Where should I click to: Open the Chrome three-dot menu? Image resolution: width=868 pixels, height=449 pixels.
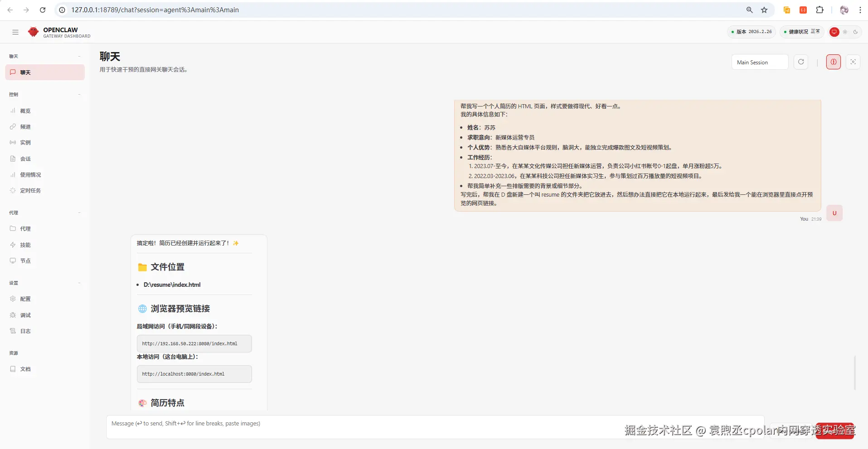(860, 10)
